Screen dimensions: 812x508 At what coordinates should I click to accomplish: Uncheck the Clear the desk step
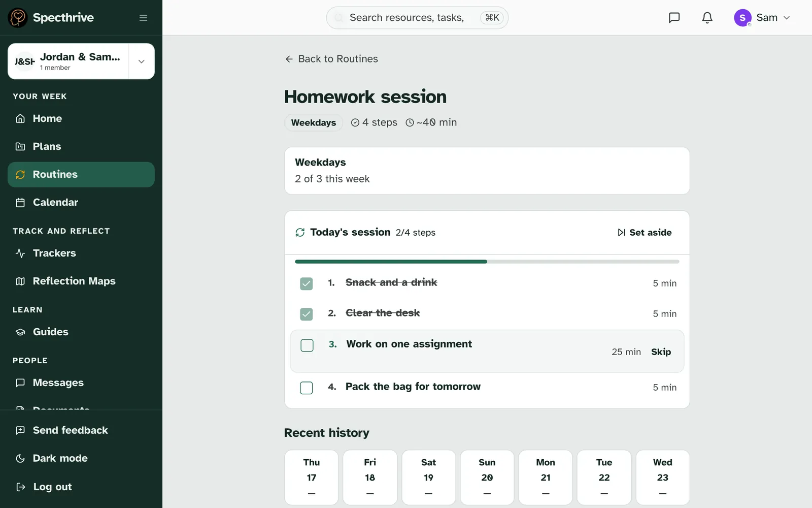click(306, 314)
